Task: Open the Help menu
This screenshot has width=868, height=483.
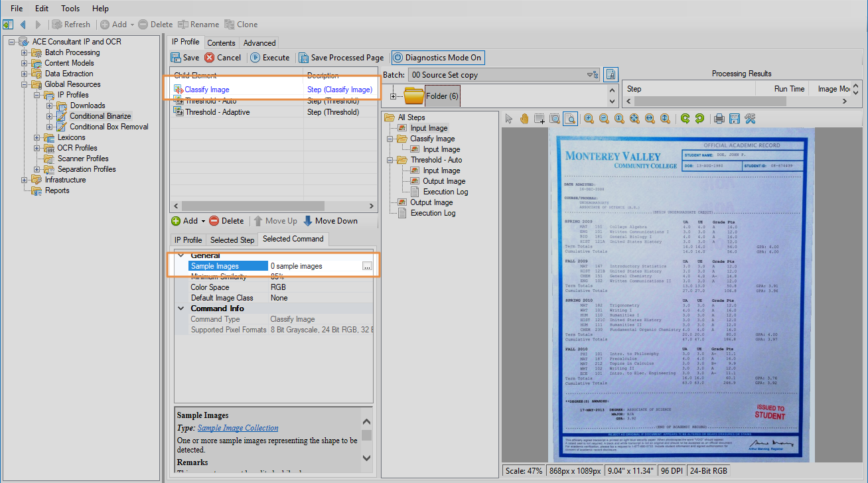Action: [x=100, y=9]
